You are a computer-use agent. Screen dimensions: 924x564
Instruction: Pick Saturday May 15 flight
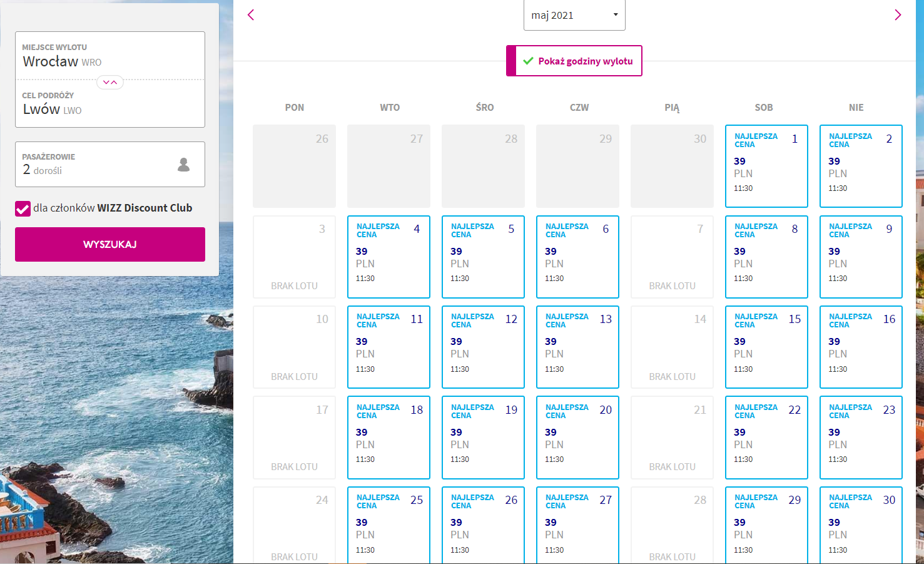(x=766, y=347)
